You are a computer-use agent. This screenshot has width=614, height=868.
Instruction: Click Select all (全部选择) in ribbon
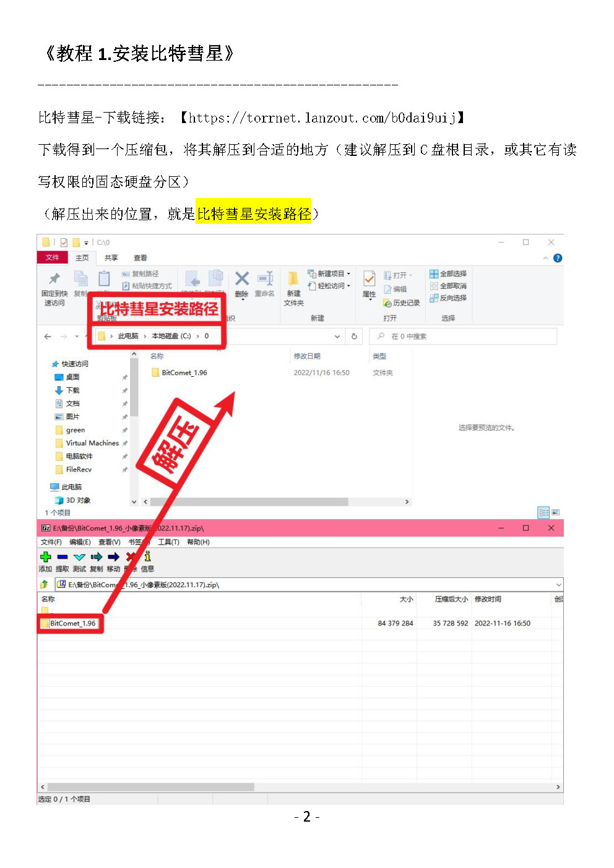point(448,273)
